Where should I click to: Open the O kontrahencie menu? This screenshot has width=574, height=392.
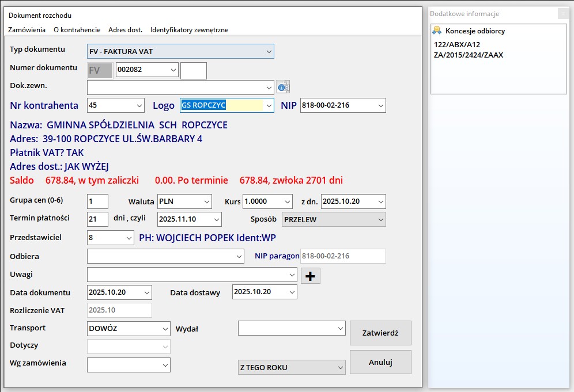(x=77, y=30)
